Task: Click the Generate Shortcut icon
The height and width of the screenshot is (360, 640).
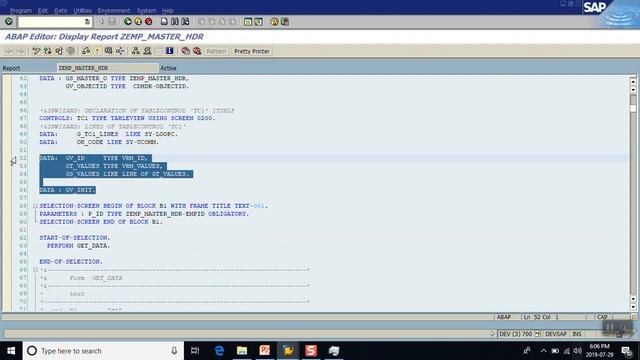Action: pyautogui.click(x=258, y=22)
